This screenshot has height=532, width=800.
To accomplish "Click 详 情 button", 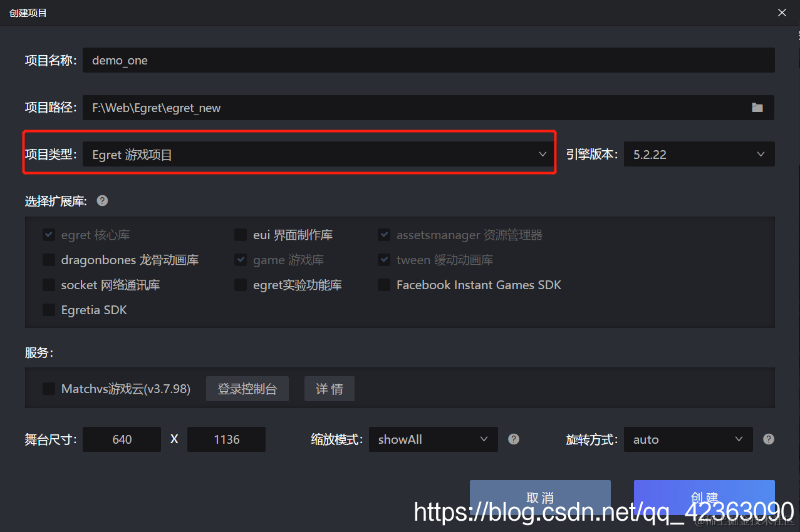I will pyautogui.click(x=330, y=389).
